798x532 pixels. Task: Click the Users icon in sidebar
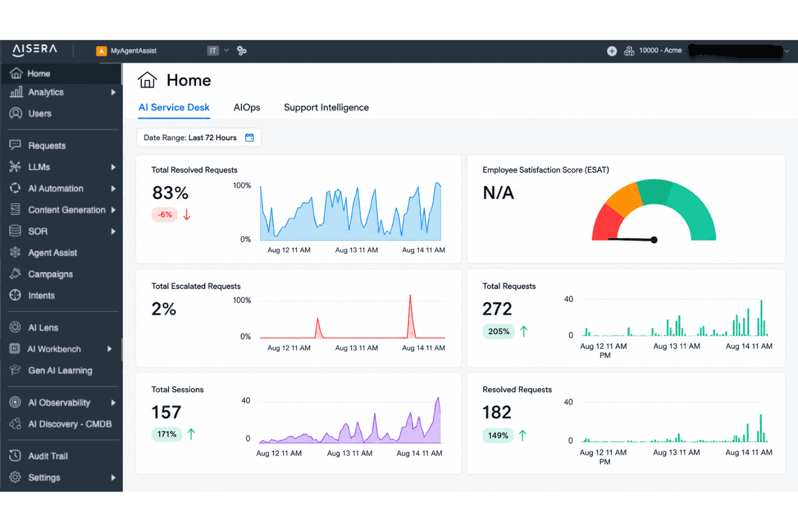16,113
